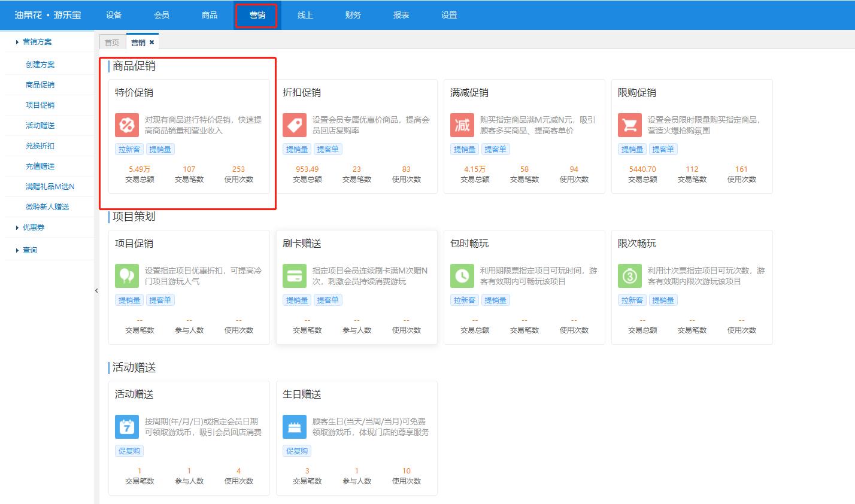855x504 pixels.
Task: Click the 项目促销 green balloon icon
Action: pos(126,276)
